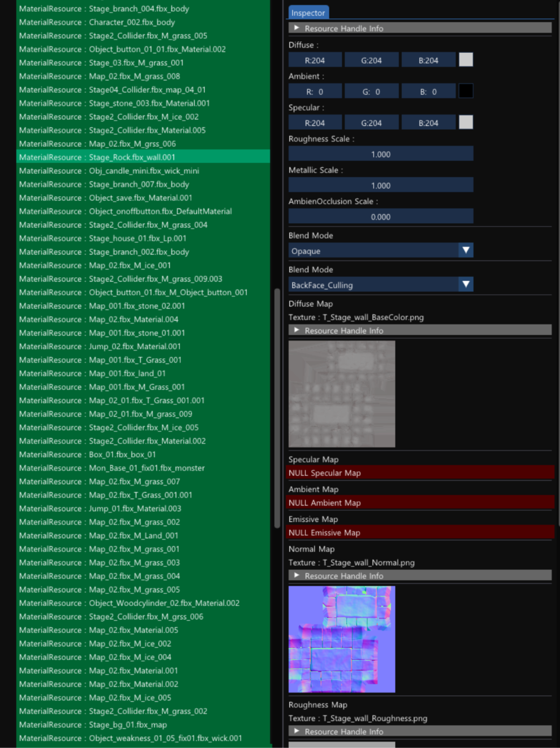Select Object_onoffbutton.fbx_DefaultMaterial material
The width and height of the screenshot is (560, 748).
point(143,211)
